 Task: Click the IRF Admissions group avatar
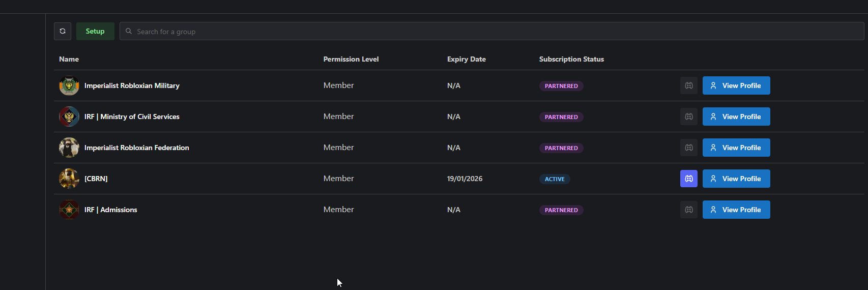pyautogui.click(x=69, y=210)
